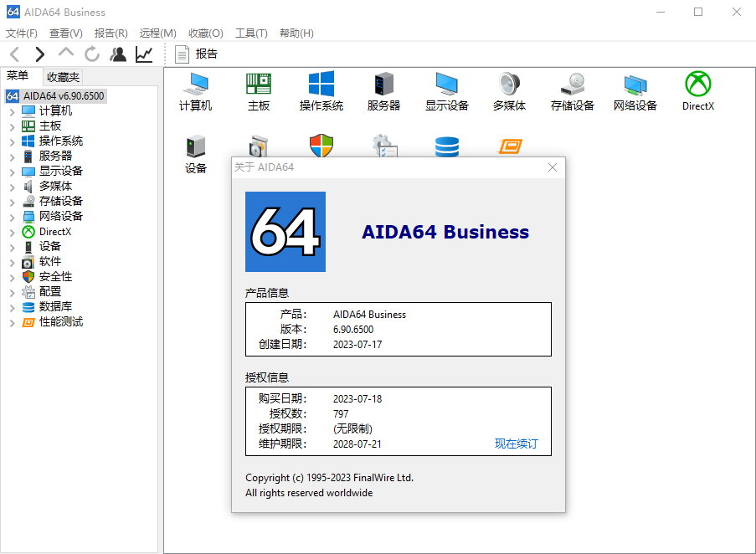Open the database icon in the main pane
756x554 pixels.
pyautogui.click(x=447, y=146)
